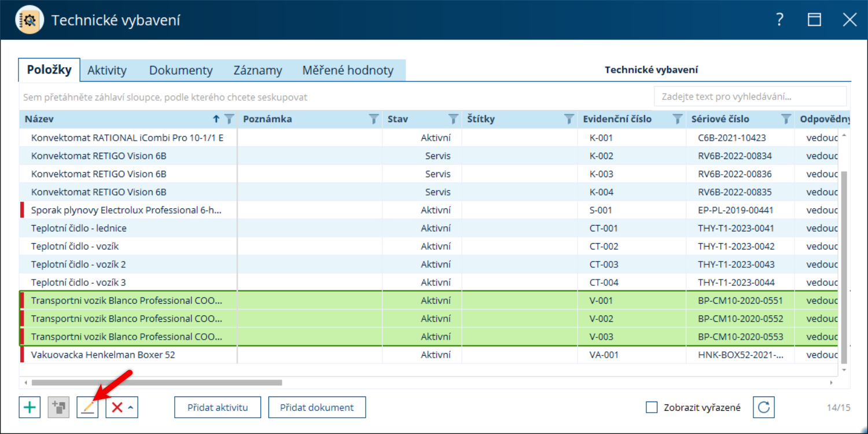
Task: Click the filter icon in Stav column
Action: pos(453,119)
